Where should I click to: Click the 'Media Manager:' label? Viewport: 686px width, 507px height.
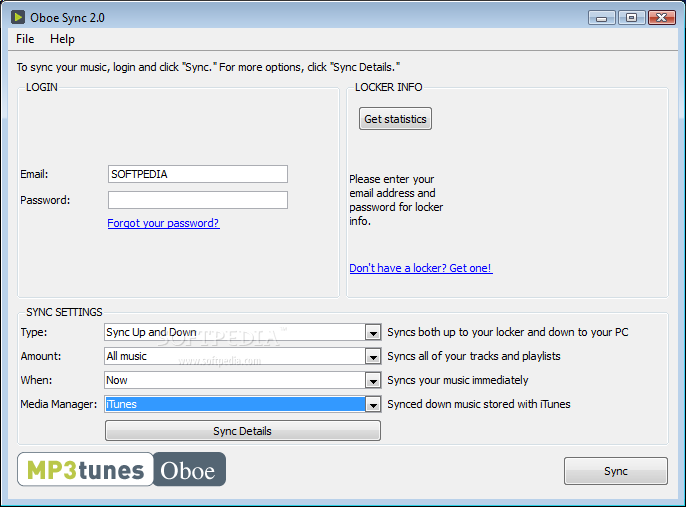[x=59, y=404]
